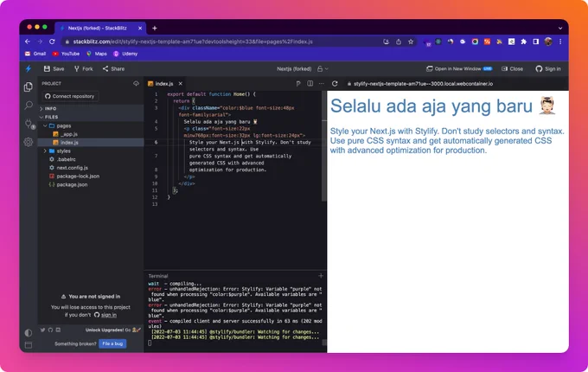Open the chat icon in the sidebar footer
The height and width of the screenshot is (372, 588).
coord(58,330)
